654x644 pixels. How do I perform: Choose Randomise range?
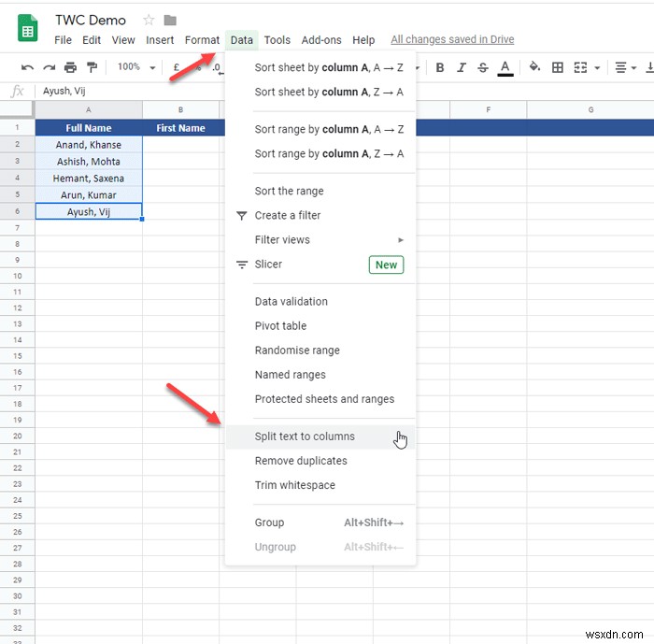point(320,351)
